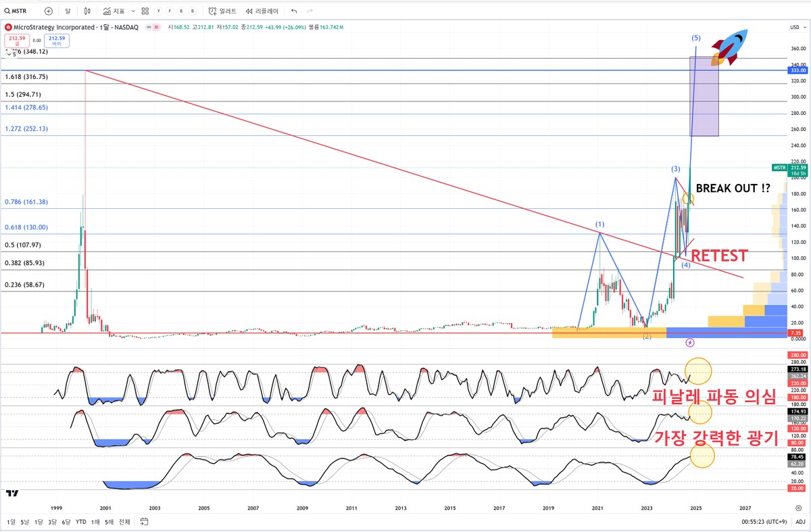Click the 0.618 (130.00) Fibonacci label
Viewport: 811px width, 532px height.
26,228
